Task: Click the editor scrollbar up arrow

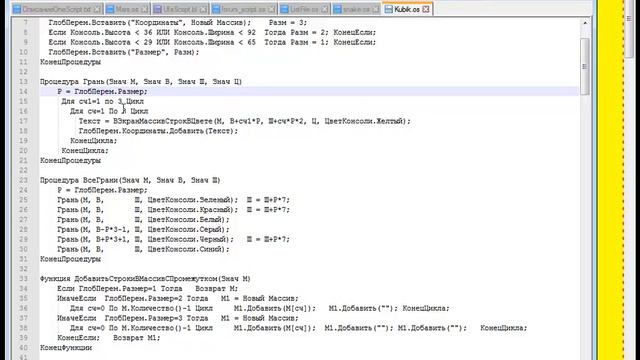Action: (585, 23)
